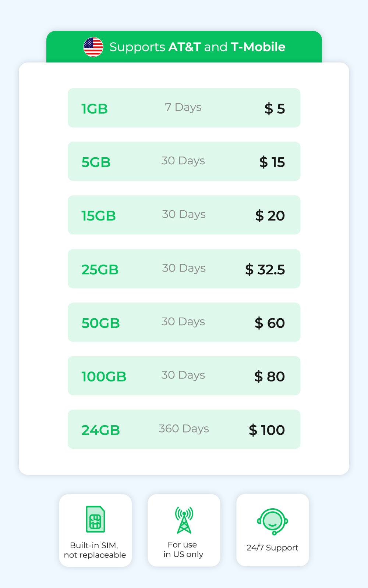
Task: Click the 7 Days duration text
Action: click(183, 107)
